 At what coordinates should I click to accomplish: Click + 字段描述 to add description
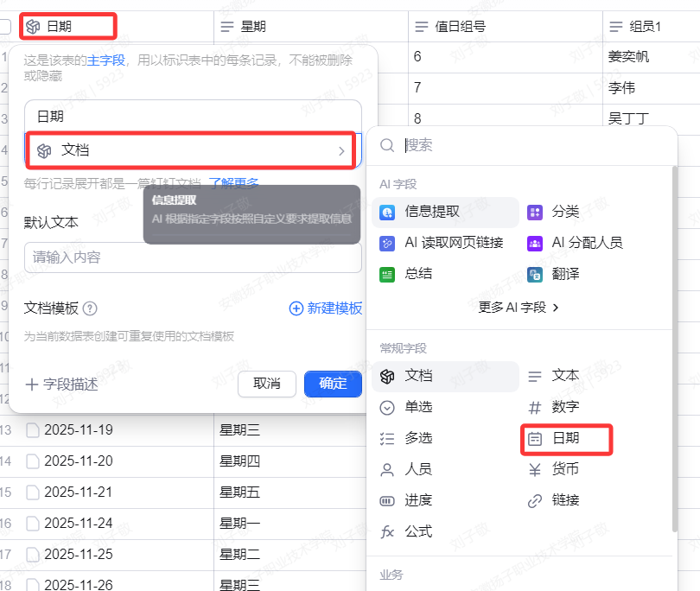point(61,384)
